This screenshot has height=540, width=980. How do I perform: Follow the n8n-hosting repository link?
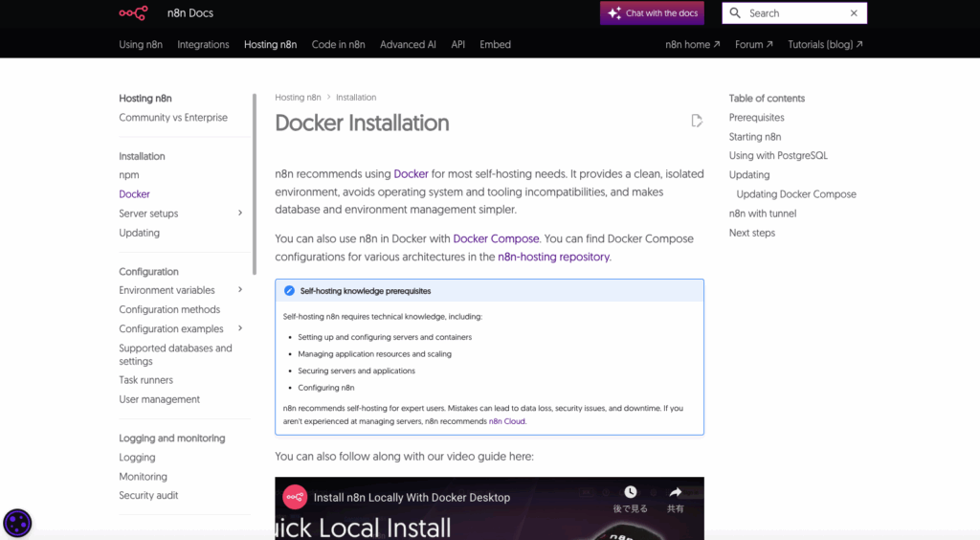pyautogui.click(x=553, y=257)
